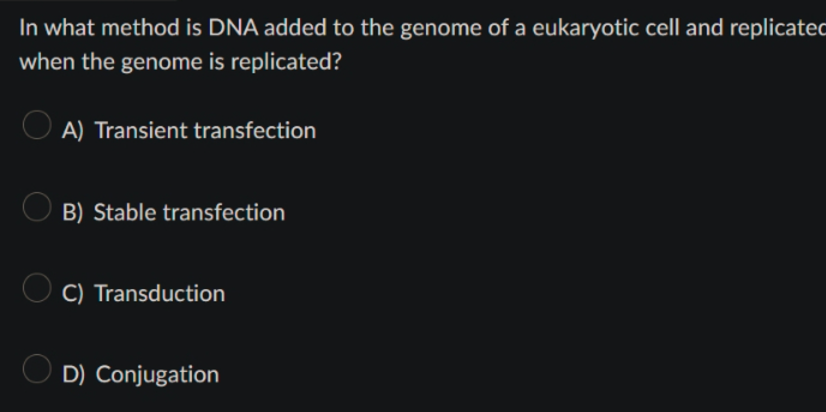
Task: Click 'replicated?' at the question's end
Action: pyautogui.click(x=286, y=63)
